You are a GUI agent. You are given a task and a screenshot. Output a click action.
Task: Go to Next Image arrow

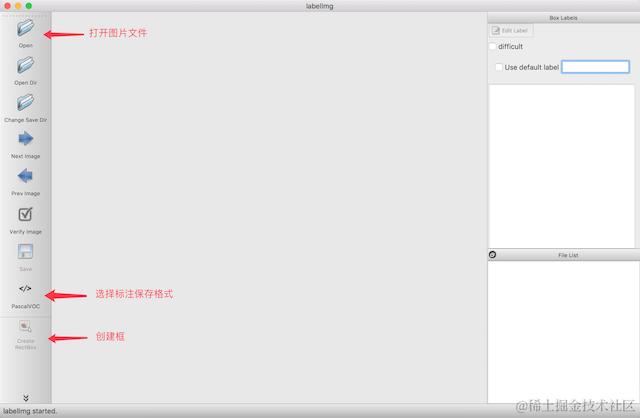(25, 139)
